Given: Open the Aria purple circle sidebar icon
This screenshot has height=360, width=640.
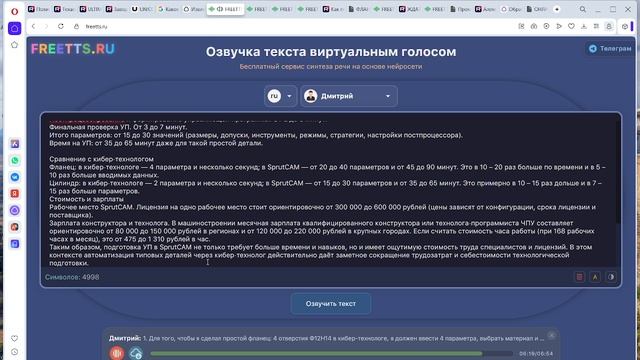Looking at the screenshot, I should pos(15,210).
